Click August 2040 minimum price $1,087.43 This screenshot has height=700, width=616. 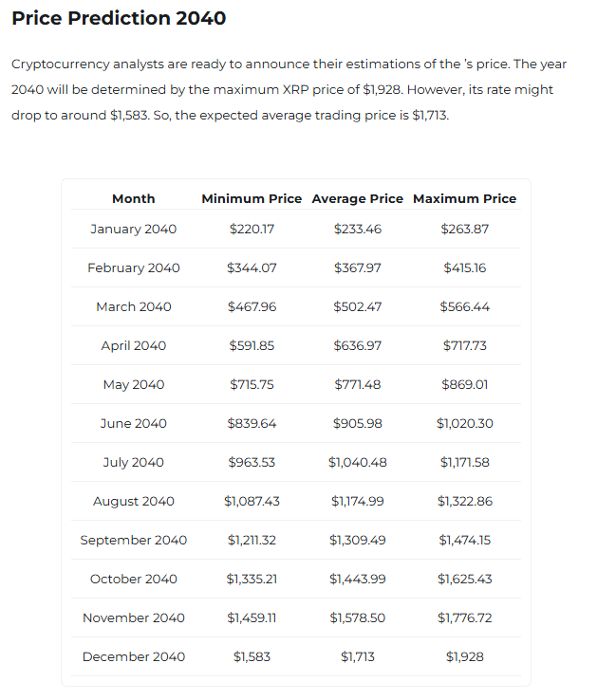pos(252,501)
